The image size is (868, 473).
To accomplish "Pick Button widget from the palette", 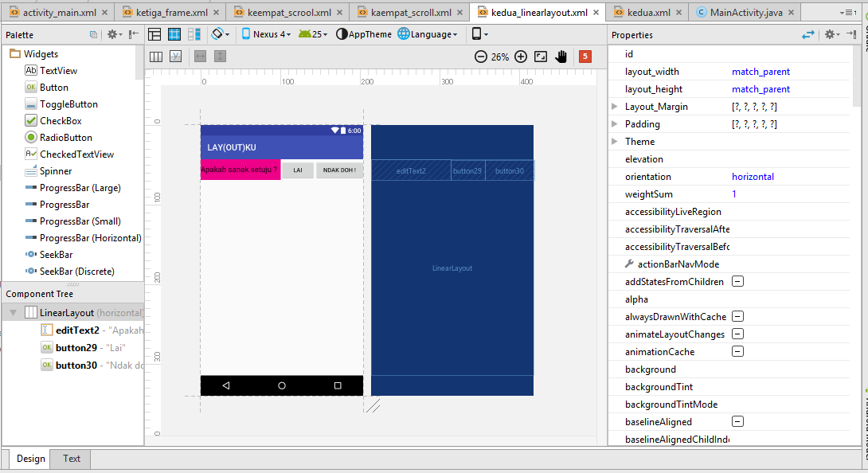I will click(x=46, y=87).
